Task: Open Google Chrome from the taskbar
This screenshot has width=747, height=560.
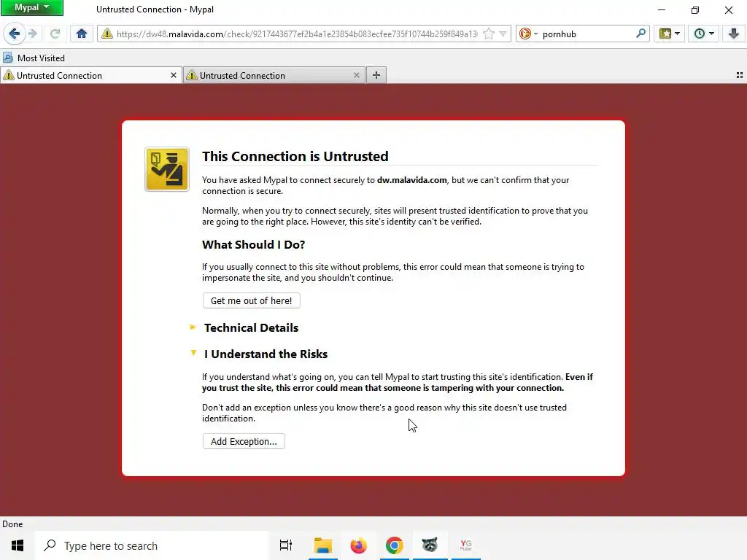Action: (x=395, y=545)
